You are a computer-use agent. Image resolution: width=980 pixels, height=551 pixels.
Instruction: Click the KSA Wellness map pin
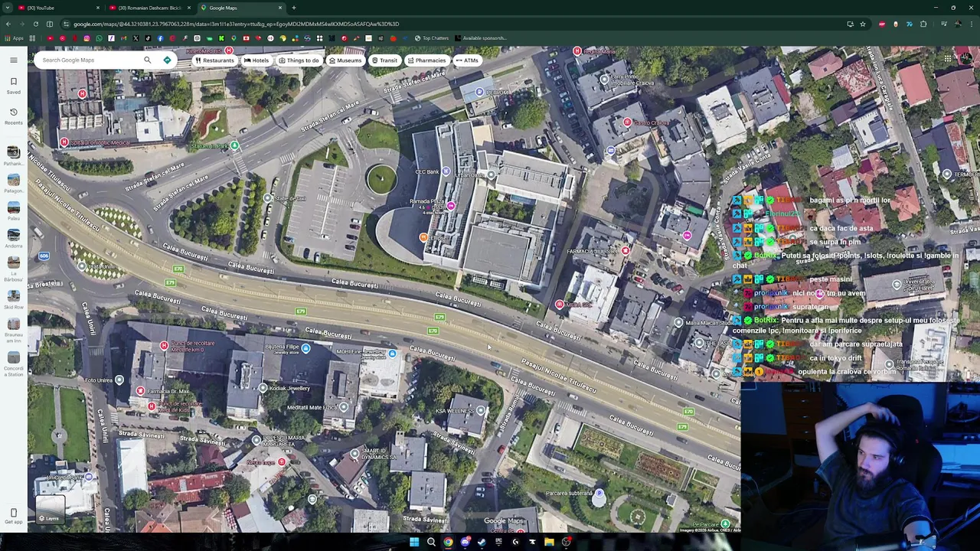pyautogui.click(x=481, y=411)
